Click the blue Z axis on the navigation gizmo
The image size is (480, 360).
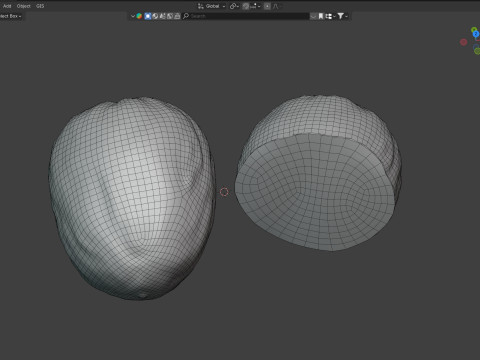(476, 34)
